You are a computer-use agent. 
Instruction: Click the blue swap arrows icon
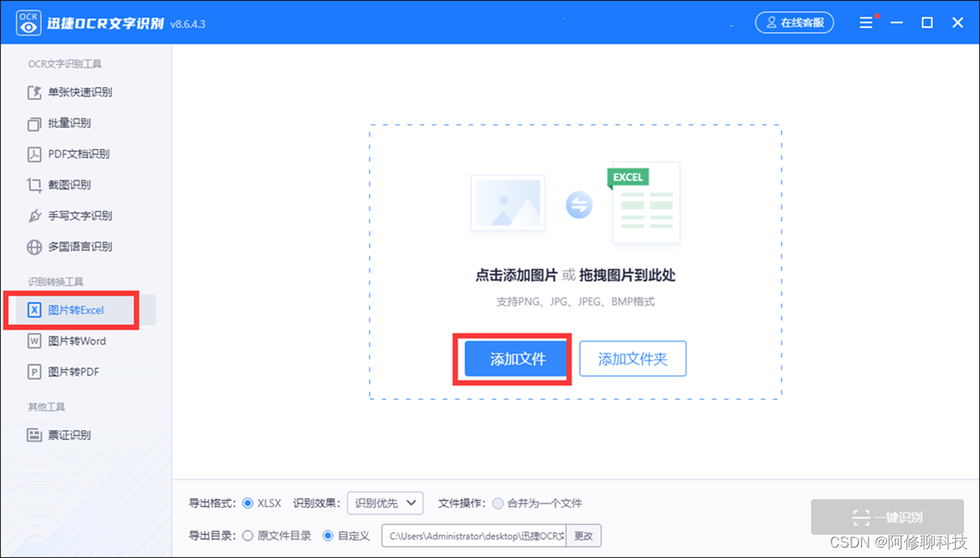click(x=578, y=205)
